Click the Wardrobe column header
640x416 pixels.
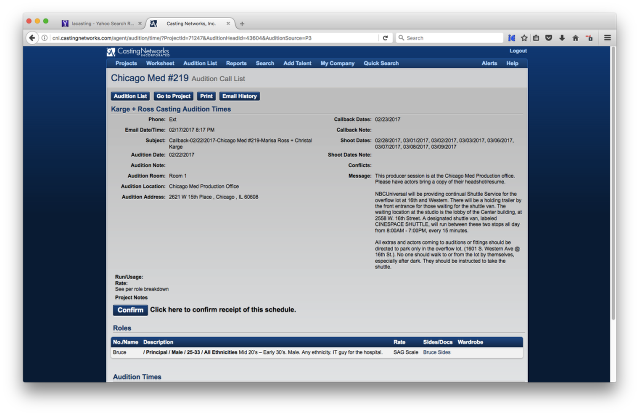click(470, 343)
